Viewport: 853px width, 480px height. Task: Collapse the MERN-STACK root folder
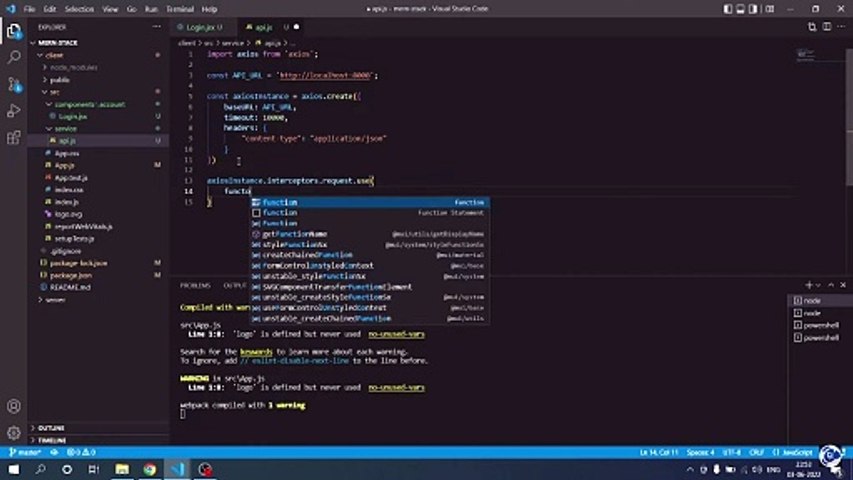[x=57, y=42]
